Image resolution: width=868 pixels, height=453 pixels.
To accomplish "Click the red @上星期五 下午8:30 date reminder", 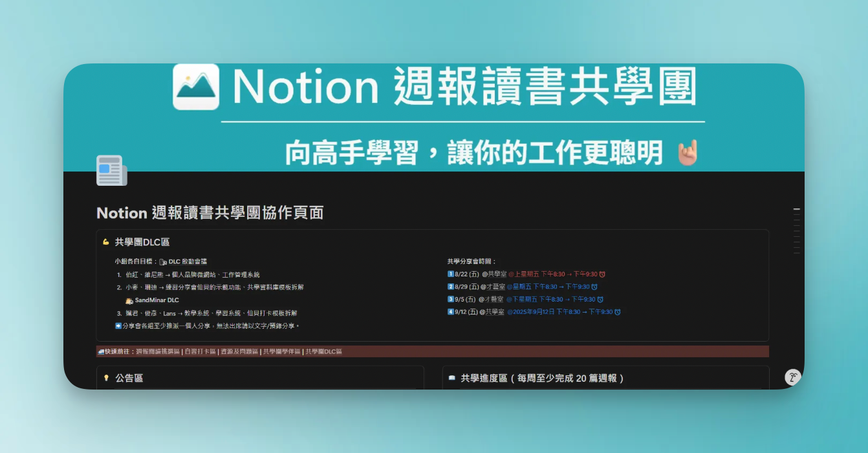I will tap(557, 274).
